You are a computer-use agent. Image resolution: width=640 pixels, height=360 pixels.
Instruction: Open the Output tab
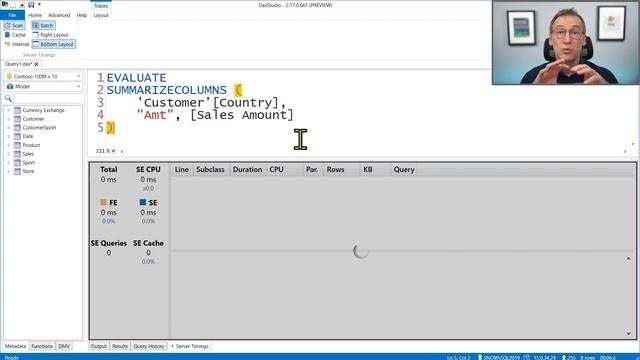tap(98, 346)
